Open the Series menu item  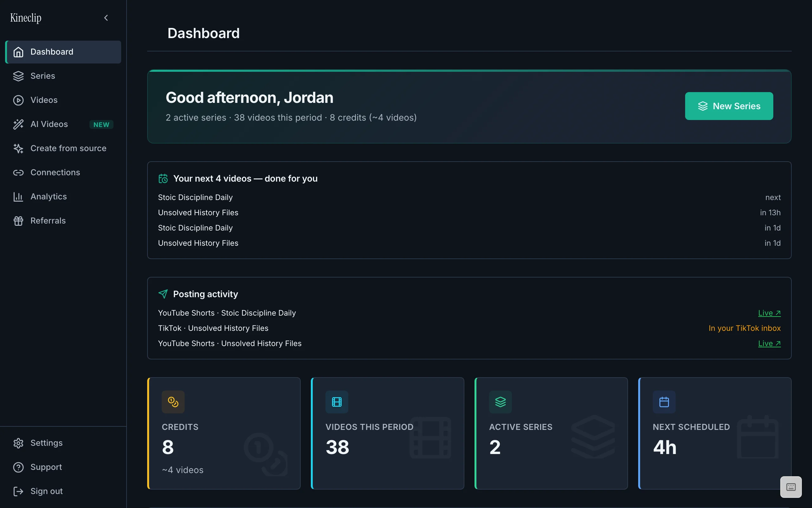63,76
